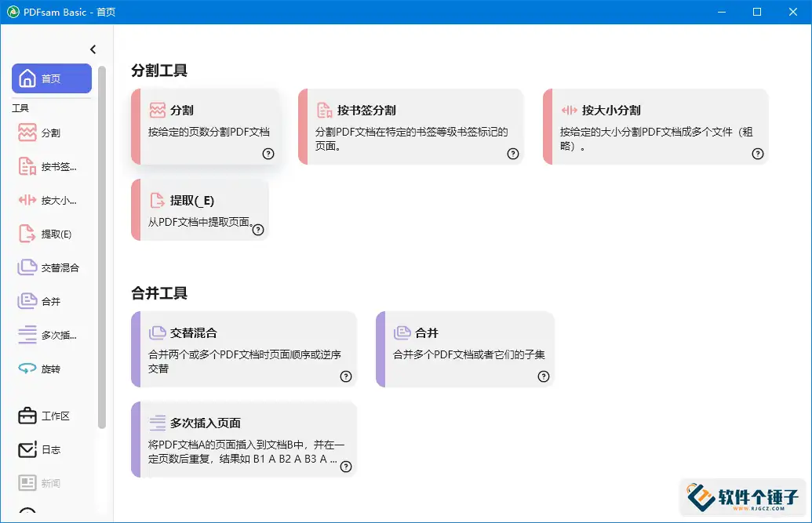Select the 分割 split icon in the sidebar
The height and width of the screenshot is (523, 812).
click(27, 133)
